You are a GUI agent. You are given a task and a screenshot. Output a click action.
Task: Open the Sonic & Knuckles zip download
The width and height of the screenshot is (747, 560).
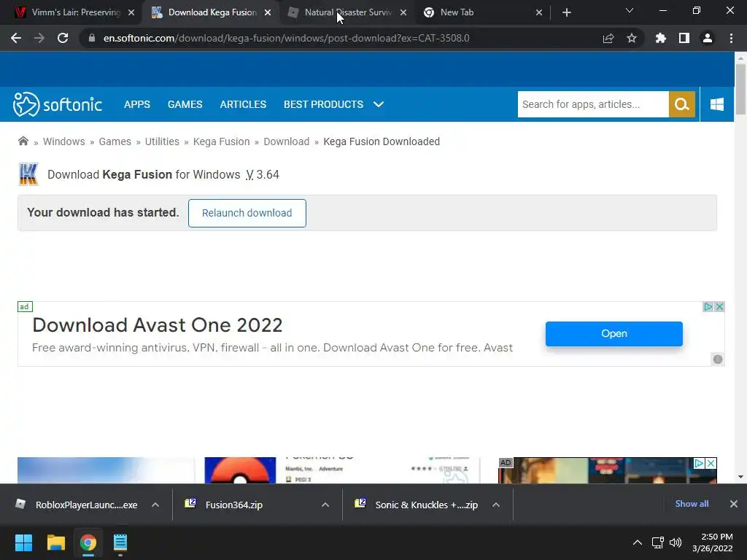(x=418, y=505)
